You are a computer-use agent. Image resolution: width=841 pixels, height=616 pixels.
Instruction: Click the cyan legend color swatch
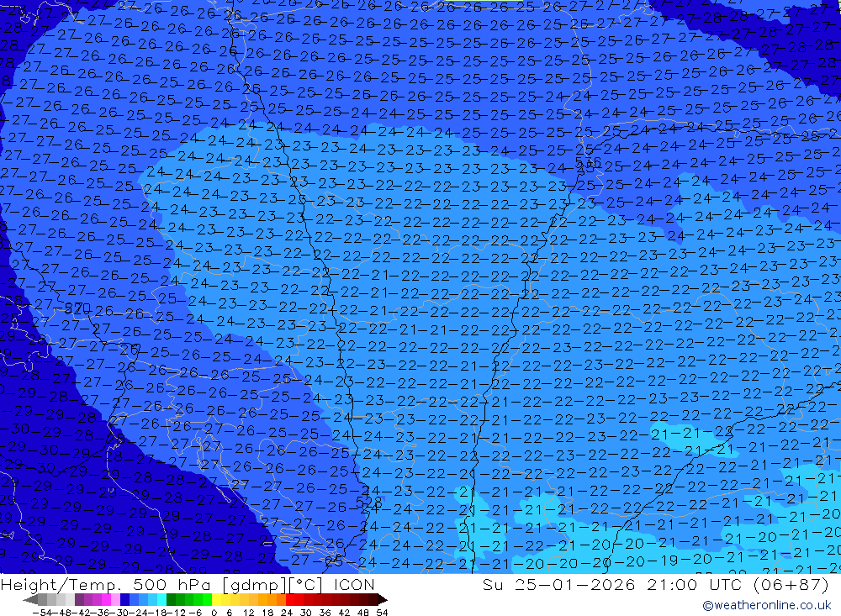point(161,599)
